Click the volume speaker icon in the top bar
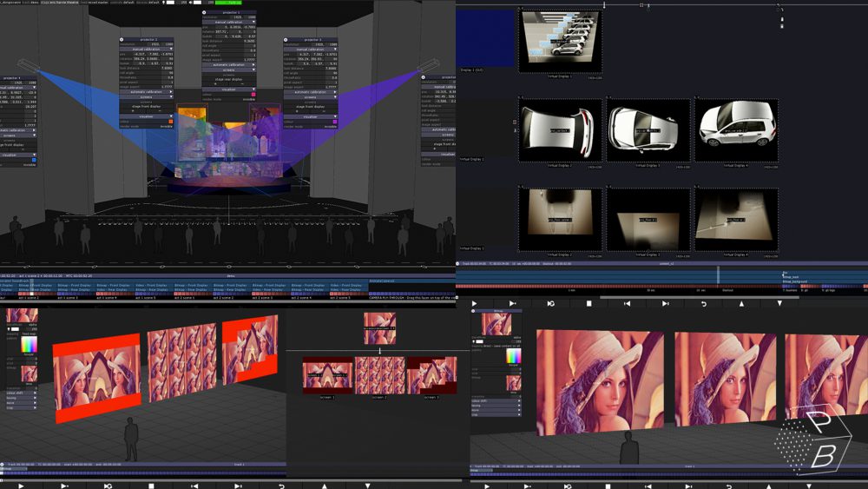Screen dimensions: 868x489 click(x=190, y=3)
